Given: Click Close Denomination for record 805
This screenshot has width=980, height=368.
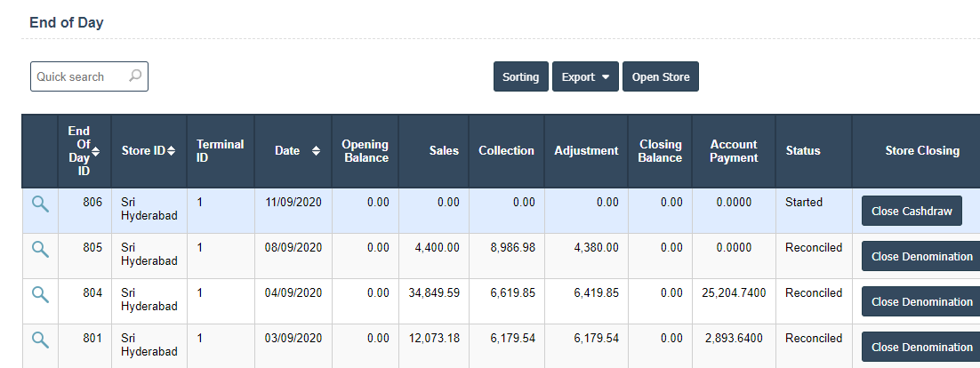Looking at the screenshot, I should (921, 257).
